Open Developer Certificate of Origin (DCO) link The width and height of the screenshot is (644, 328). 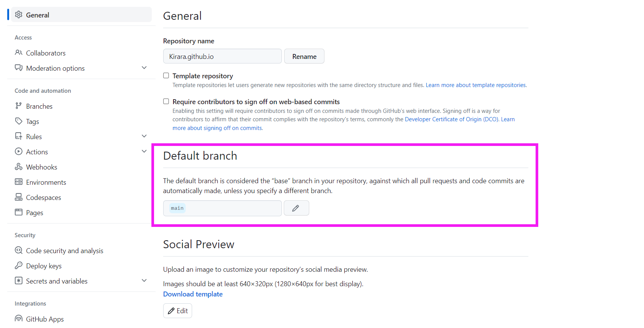[451, 119]
